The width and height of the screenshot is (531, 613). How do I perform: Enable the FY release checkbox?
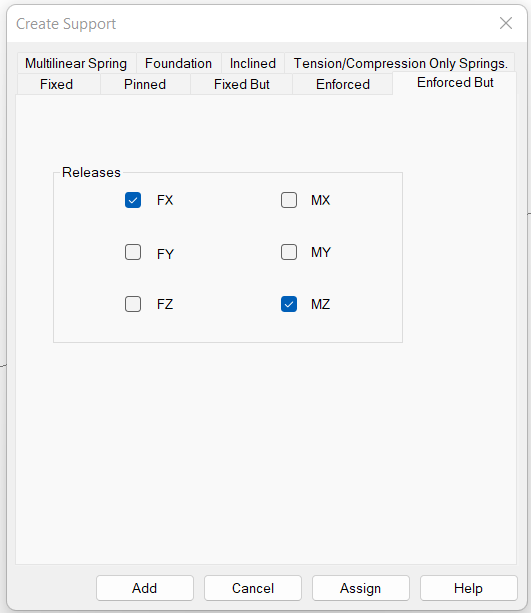point(133,252)
